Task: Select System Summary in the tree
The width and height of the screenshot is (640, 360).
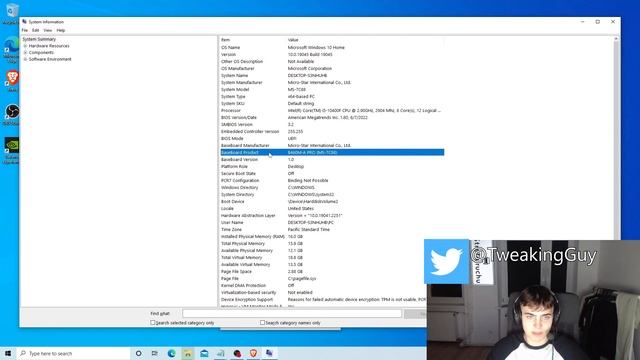Action: click(39, 39)
